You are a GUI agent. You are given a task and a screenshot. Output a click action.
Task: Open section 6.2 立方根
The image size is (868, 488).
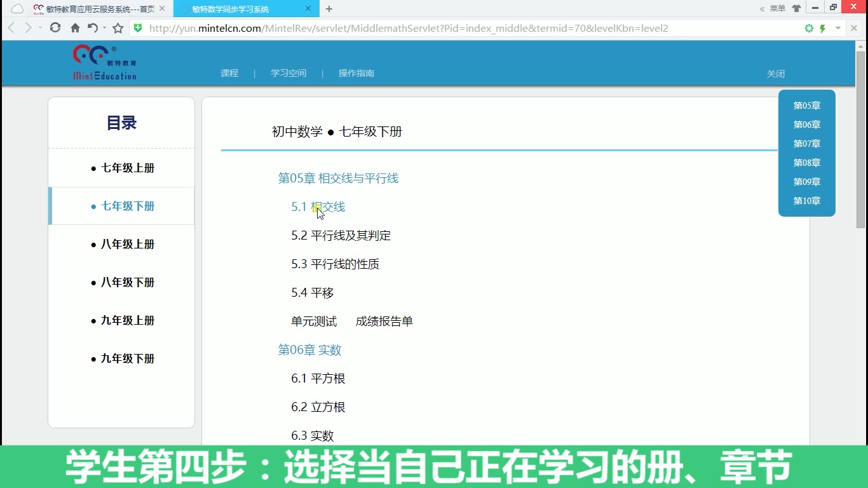(318, 407)
